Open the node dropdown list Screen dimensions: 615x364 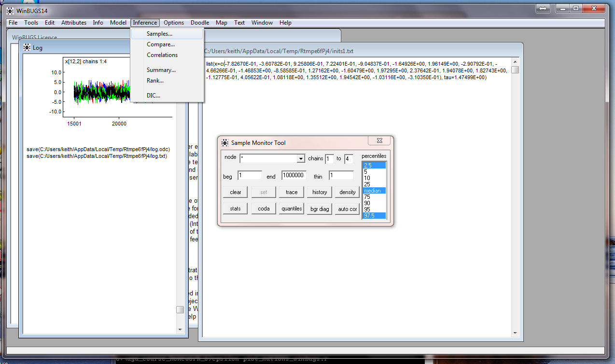301,159
